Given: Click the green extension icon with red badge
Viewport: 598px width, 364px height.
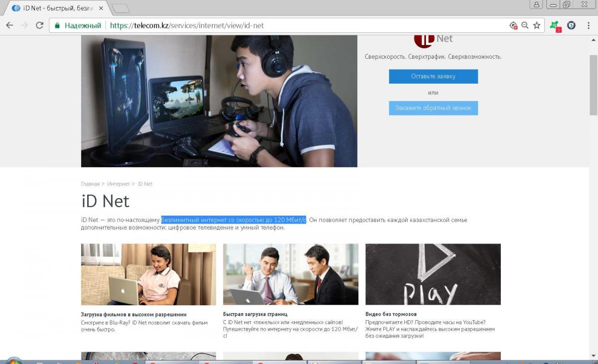Looking at the screenshot, I should [x=555, y=25].
